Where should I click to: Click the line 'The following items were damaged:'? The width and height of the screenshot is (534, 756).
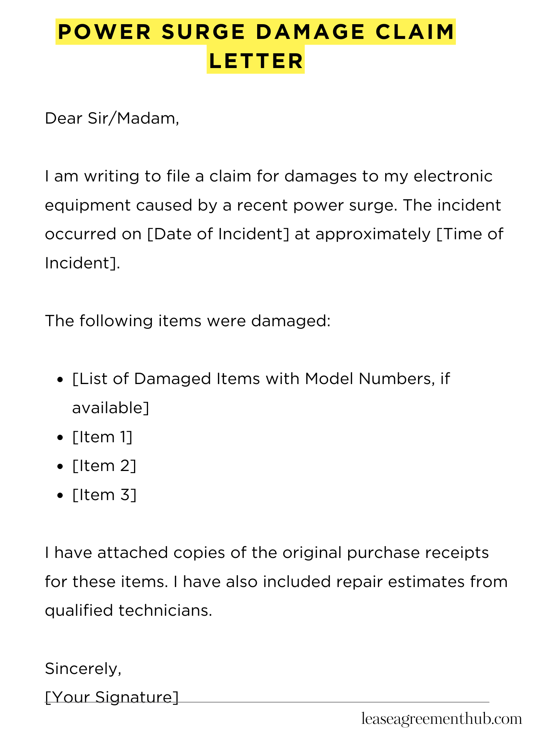coord(188,321)
